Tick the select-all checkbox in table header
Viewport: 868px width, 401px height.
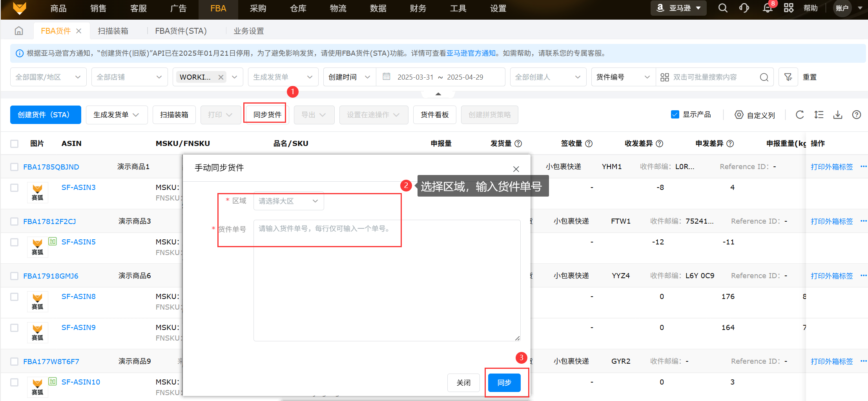(x=15, y=144)
